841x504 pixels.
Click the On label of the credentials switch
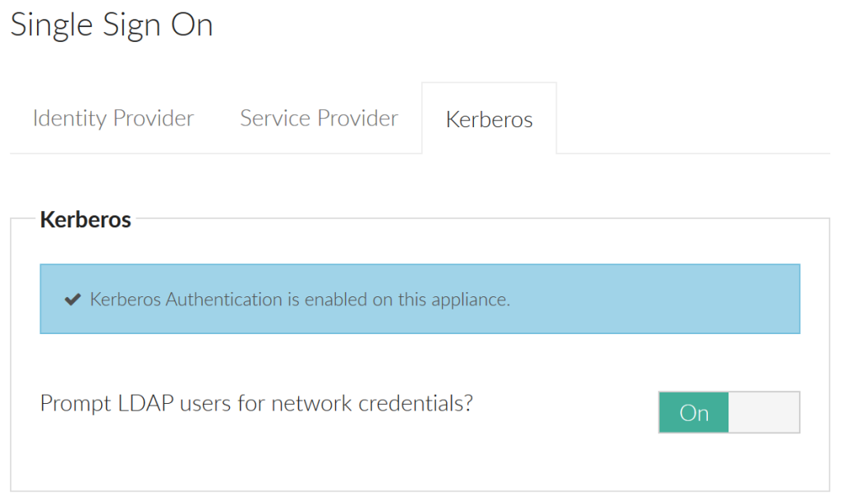tap(694, 412)
